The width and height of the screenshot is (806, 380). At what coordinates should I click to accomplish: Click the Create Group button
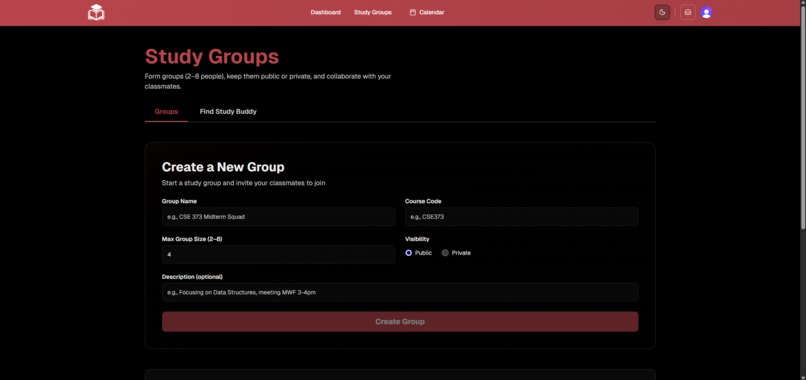[x=400, y=321]
